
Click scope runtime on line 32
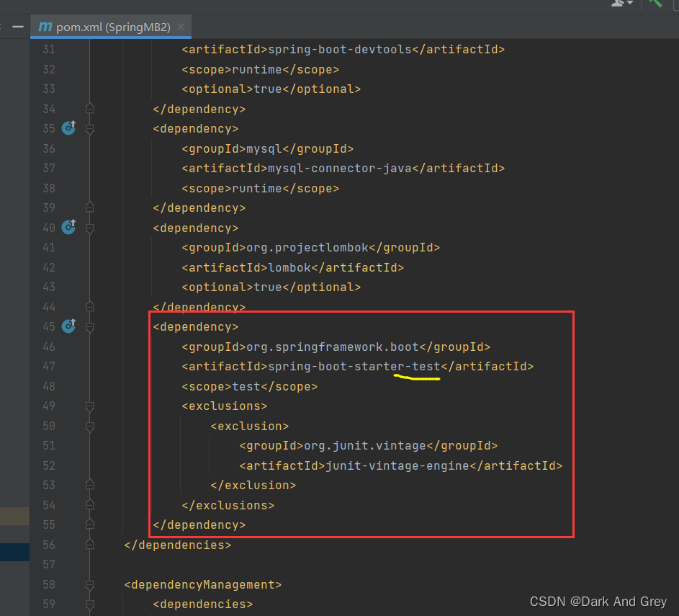(261, 69)
